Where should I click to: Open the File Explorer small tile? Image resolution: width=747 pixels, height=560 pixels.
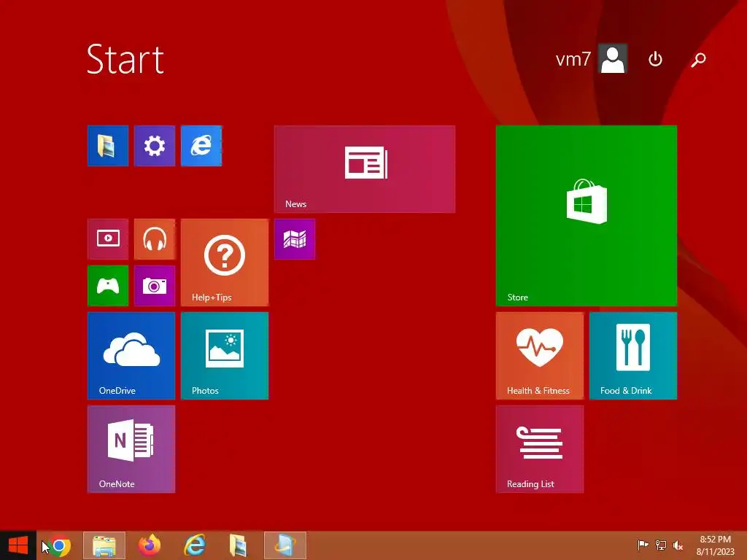click(x=108, y=146)
